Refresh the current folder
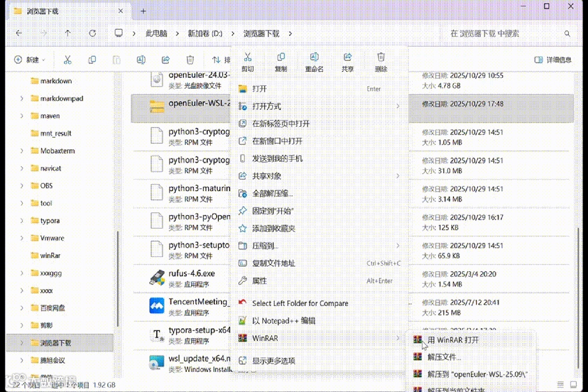The width and height of the screenshot is (588, 392). (92, 33)
